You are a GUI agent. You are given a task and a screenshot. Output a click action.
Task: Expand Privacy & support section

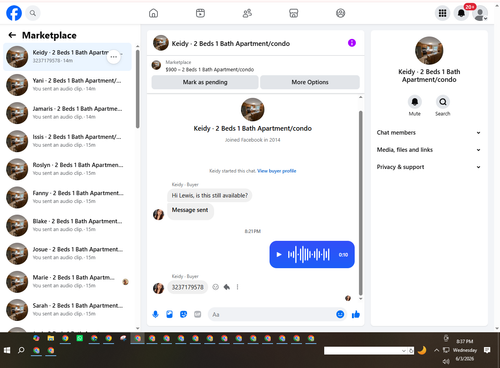click(429, 167)
